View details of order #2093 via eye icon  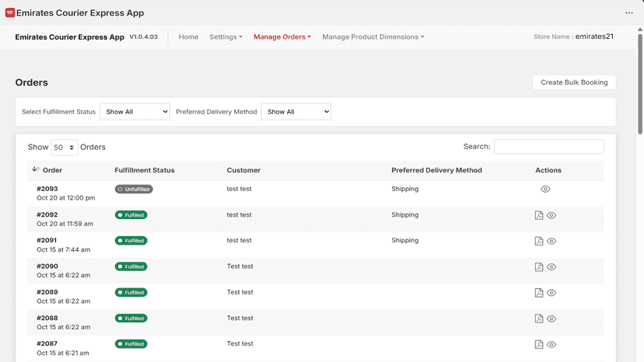click(545, 190)
